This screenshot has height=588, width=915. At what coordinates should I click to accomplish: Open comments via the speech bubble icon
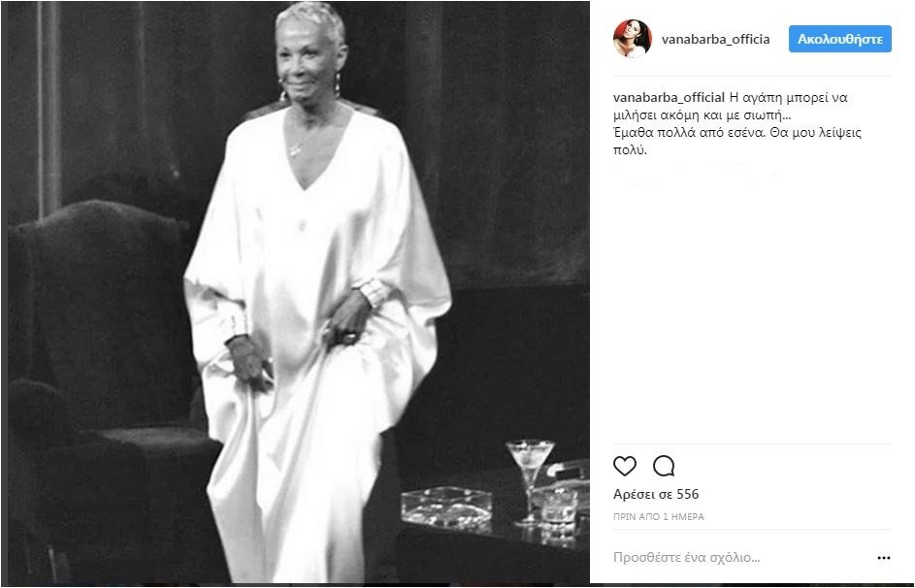coord(664,466)
